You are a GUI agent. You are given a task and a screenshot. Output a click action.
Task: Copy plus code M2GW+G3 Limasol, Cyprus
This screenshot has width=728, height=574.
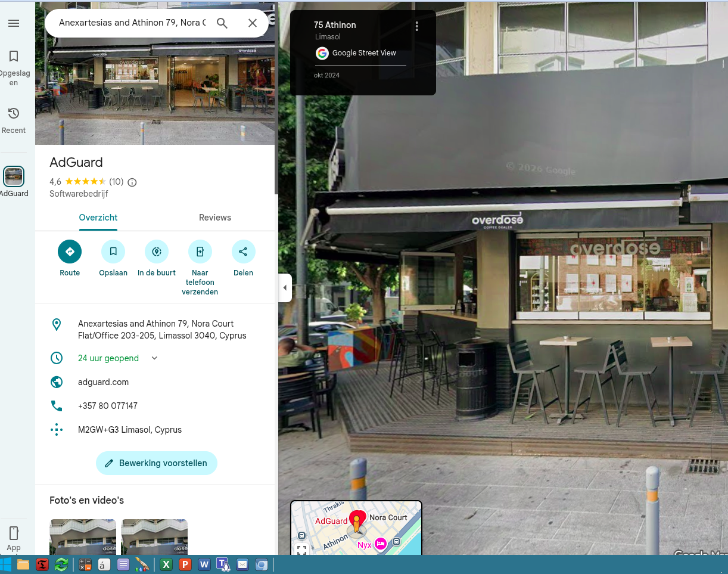(x=130, y=430)
